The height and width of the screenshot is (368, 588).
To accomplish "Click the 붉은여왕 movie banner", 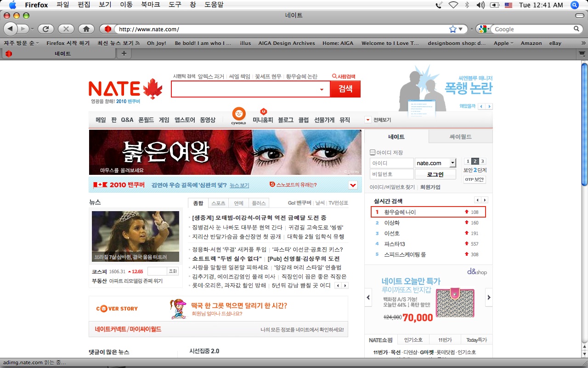I will coord(225,152).
